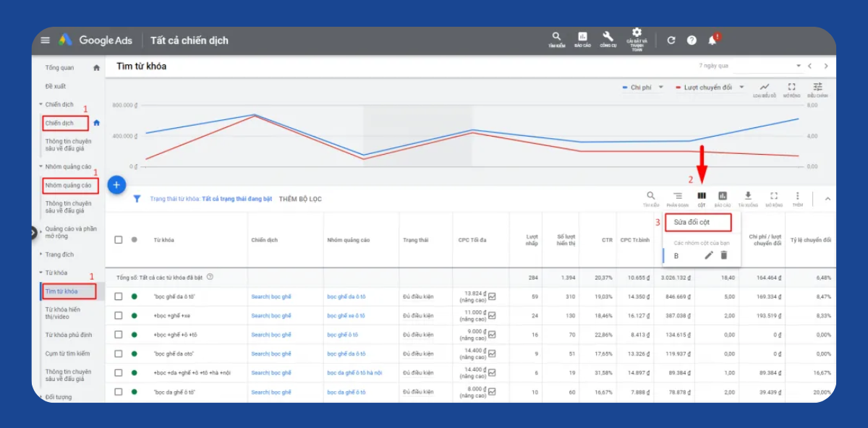
Task: Open Phân đoạn segment icon
Action: [677, 197]
